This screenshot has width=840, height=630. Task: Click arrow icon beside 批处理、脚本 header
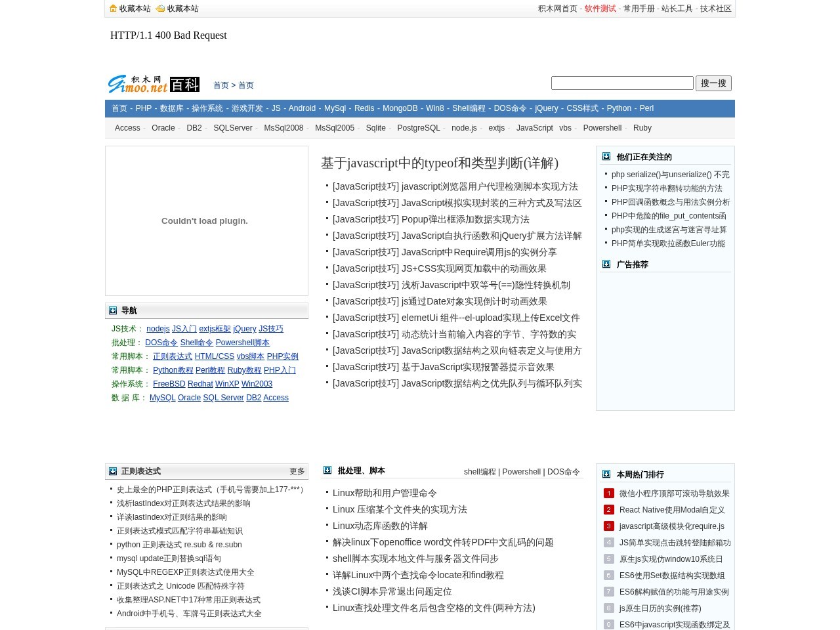pyautogui.click(x=327, y=471)
